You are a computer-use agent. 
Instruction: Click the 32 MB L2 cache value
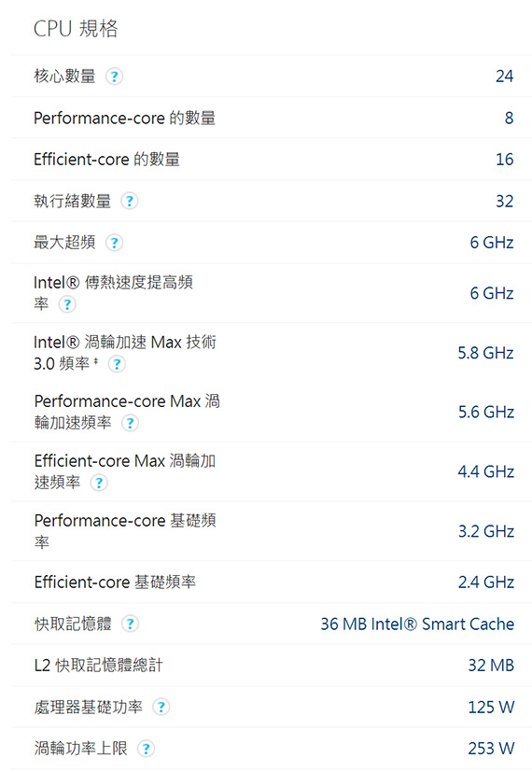(x=491, y=666)
